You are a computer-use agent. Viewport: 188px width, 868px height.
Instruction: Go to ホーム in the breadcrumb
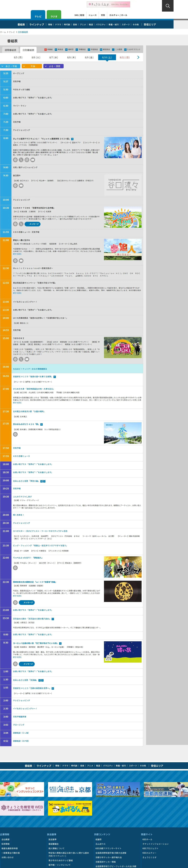point(3,32)
